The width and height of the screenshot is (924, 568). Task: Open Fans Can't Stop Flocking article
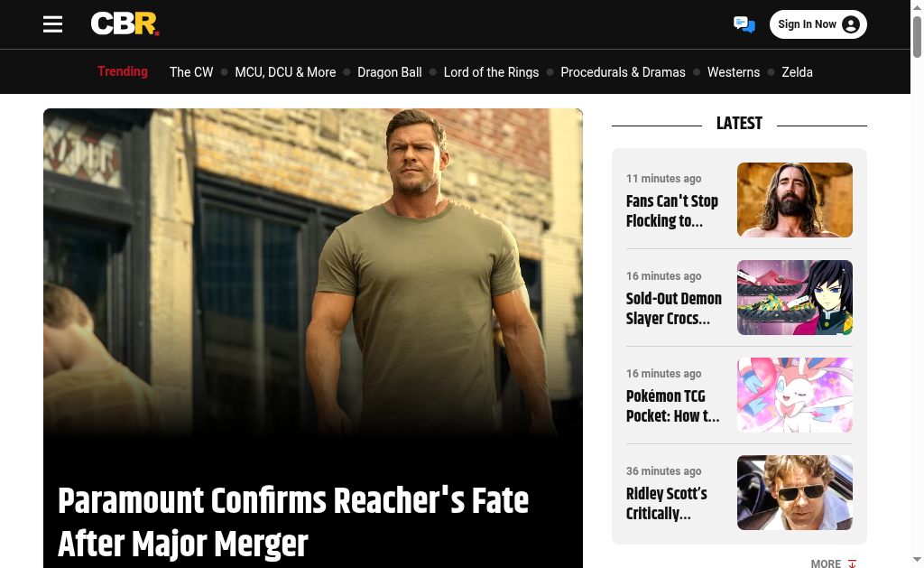(x=671, y=210)
